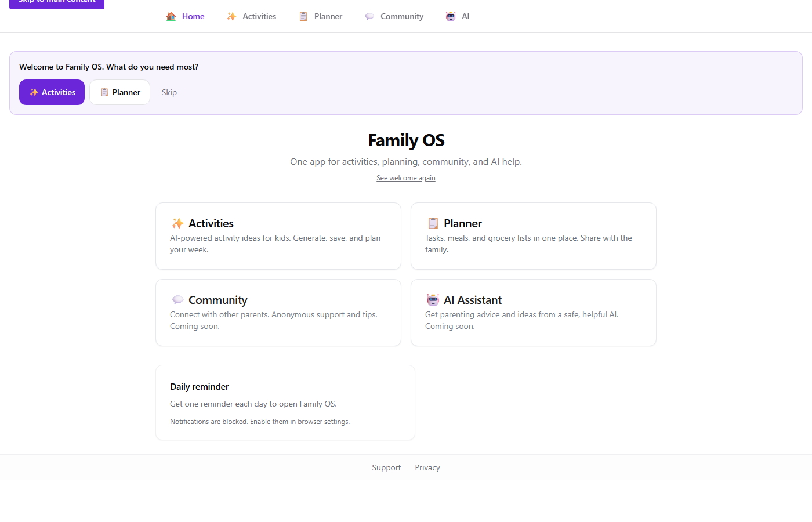
Task: Open the Support page from the footer
Action: [x=386, y=467]
